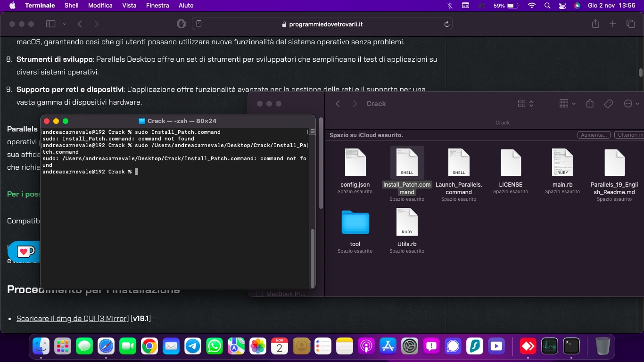Click the Terminal split pane button
Viewport: 644px width, 362px height.
point(312,132)
